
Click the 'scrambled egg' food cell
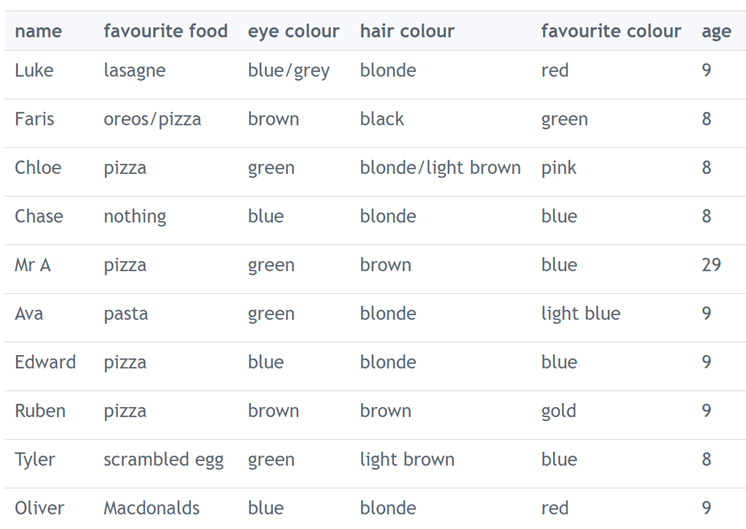click(163, 459)
